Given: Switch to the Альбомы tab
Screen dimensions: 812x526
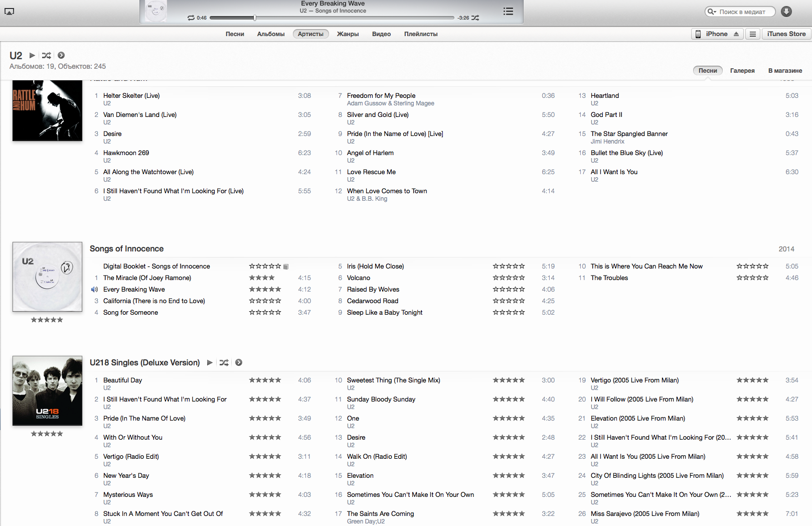Looking at the screenshot, I should [271, 34].
